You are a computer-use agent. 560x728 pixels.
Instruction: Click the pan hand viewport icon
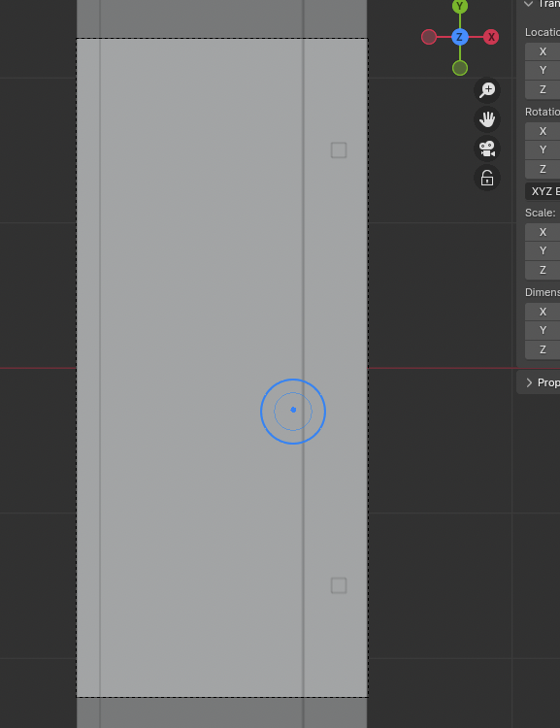click(x=487, y=119)
